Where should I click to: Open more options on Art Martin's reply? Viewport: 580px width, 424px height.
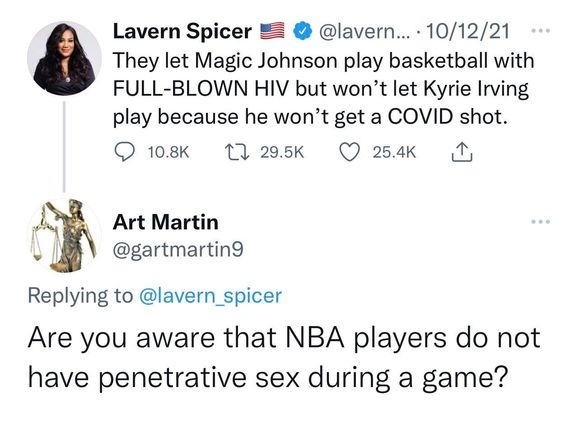[x=540, y=222]
